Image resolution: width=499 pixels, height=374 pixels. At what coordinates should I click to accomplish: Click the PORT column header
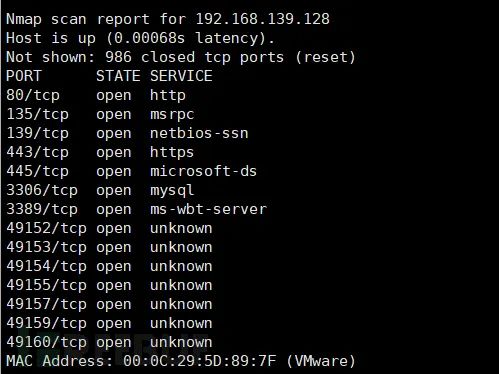point(24,76)
